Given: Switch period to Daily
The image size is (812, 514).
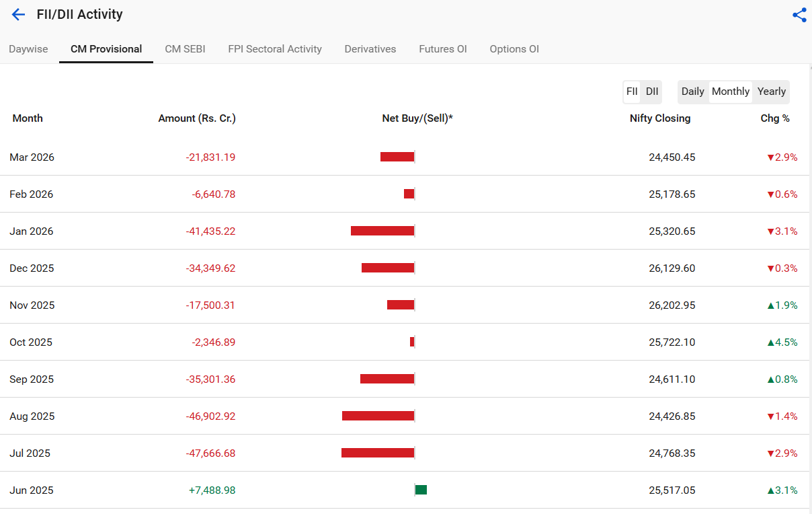Looking at the screenshot, I should pyautogui.click(x=692, y=91).
